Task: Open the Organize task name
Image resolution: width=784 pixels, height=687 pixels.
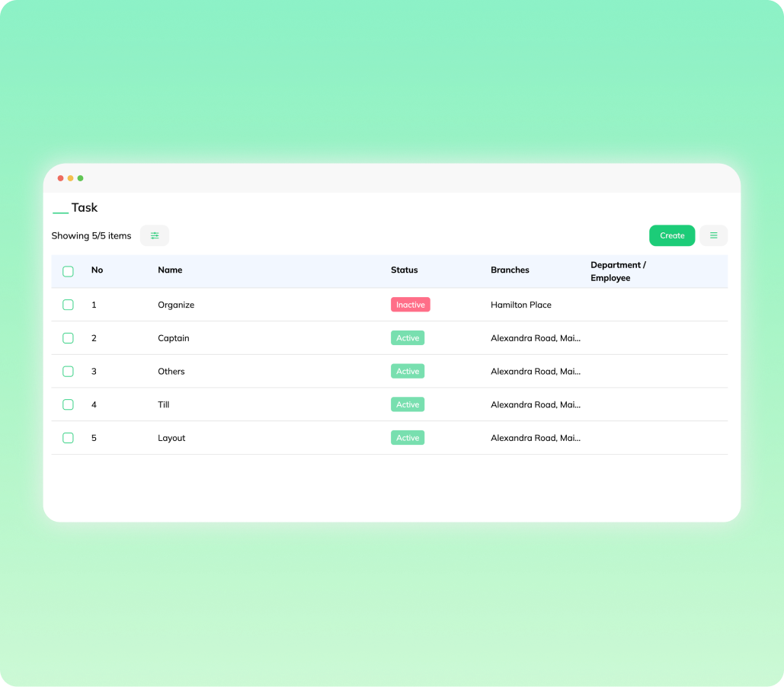Action: pyautogui.click(x=176, y=305)
